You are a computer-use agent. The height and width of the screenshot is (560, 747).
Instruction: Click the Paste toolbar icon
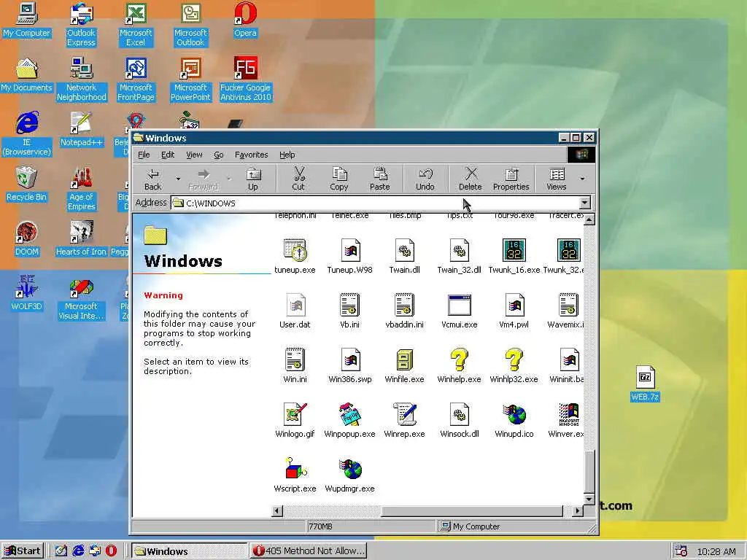click(379, 179)
